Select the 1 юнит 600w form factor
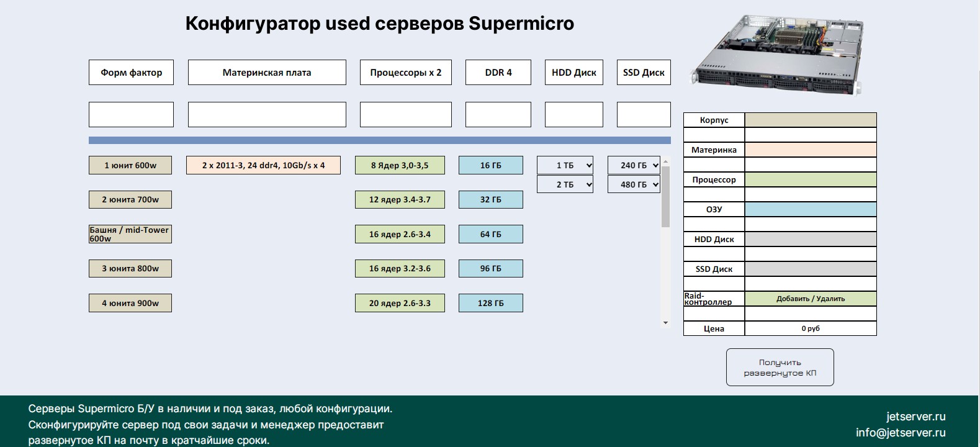The height and width of the screenshot is (447, 980). (130, 165)
